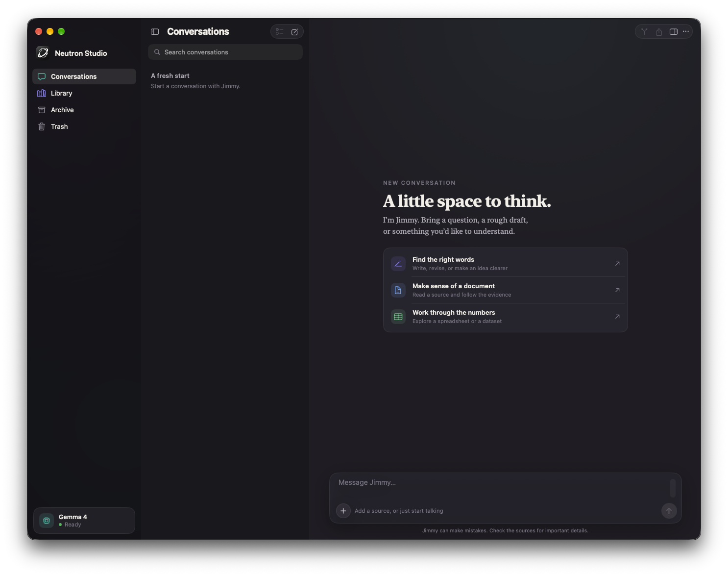The height and width of the screenshot is (576, 728).
Task: Click the arrow on 'Make sense of a document' row
Action: [x=617, y=290]
